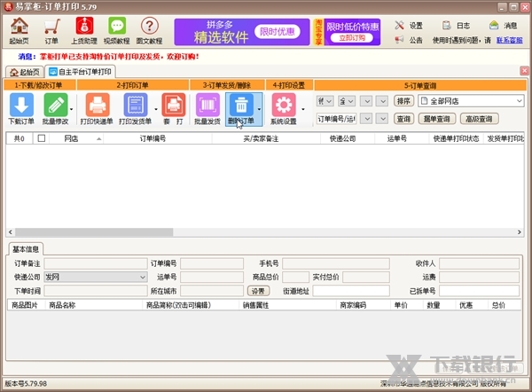Open the 快递公司 发网 dropdown
This screenshot has height=392, width=532.
[x=96, y=277]
